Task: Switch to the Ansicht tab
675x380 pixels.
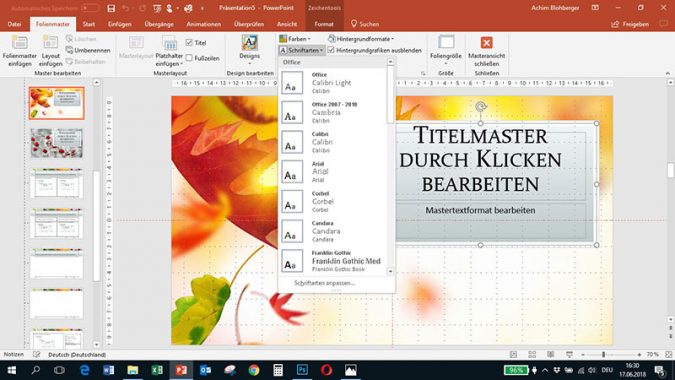Action: point(287,24)
